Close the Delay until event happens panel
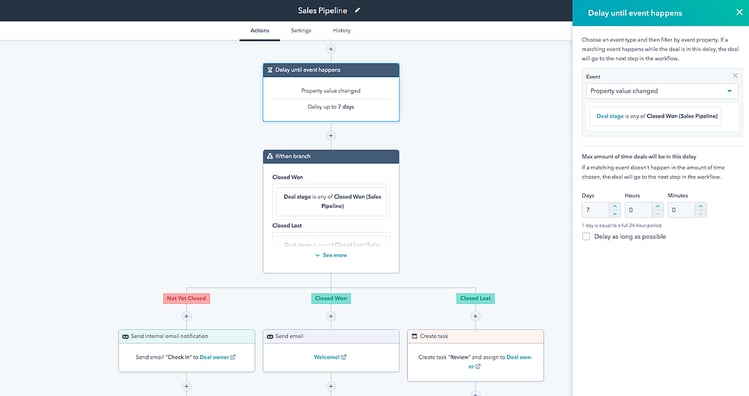This screenshot has width=749, height=396. pyautogui.click(x=739, y=12)
